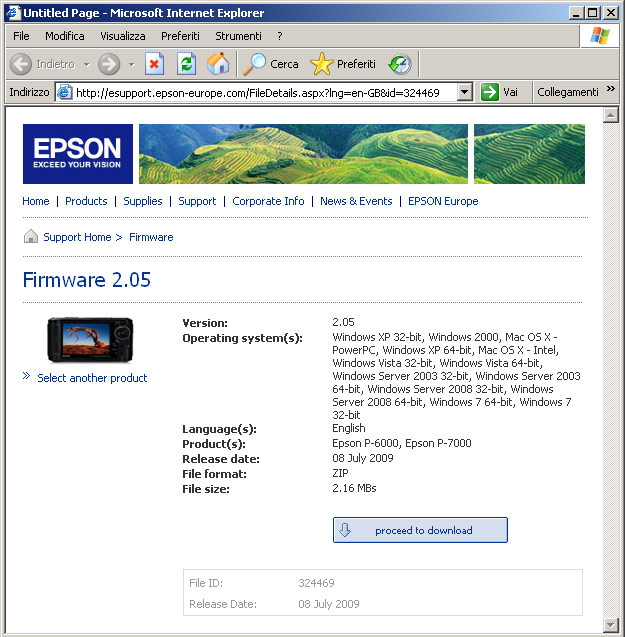Open the News & Events link
Screen dimensions: 625x637
(356, 201)
